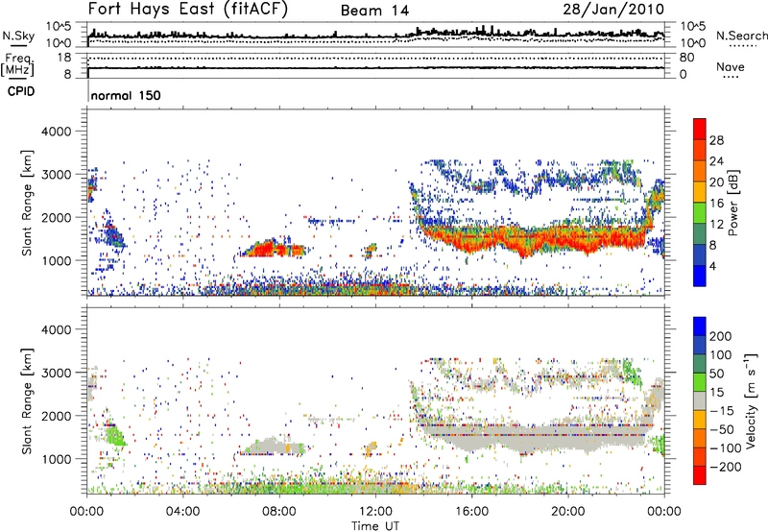Select the "Velocity [m s-1]" colorbar title

coord(752,401)
